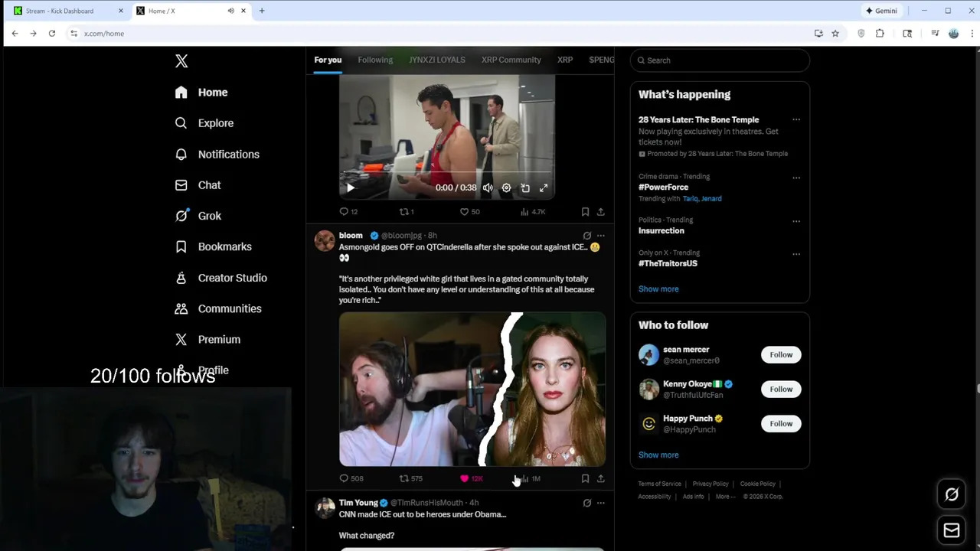980x551 pixels.
Task: Open the Chrome extensions puzzle icon
Action: [x=880, y=34]
